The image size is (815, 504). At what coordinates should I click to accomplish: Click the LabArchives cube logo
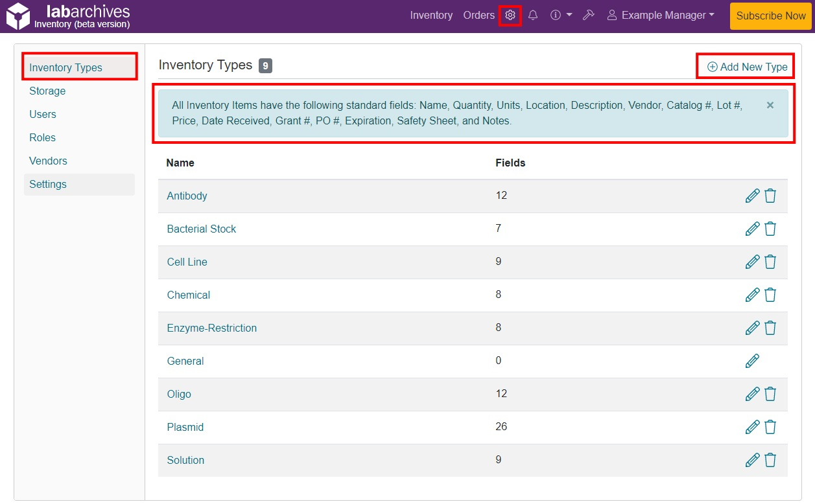point(19,16)
